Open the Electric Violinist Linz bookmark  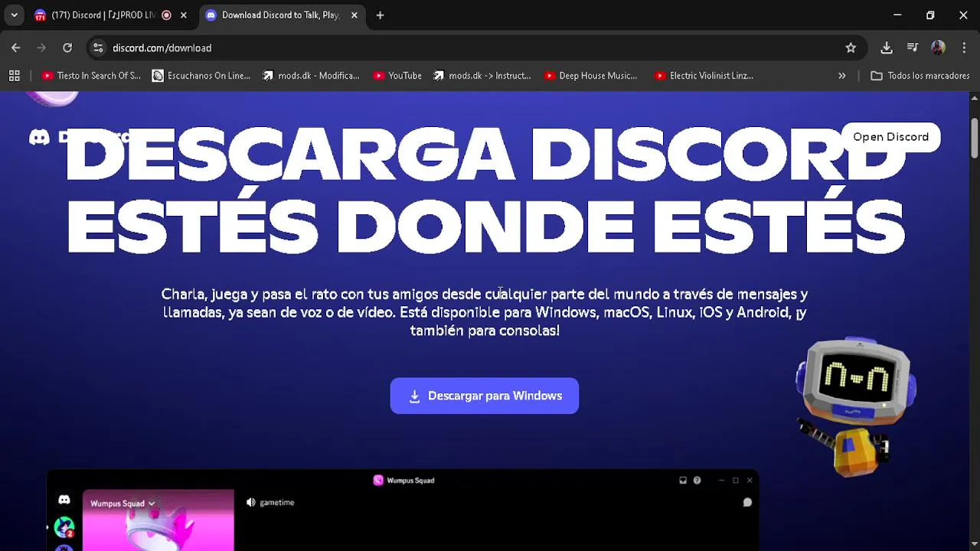(x=704, y=76)
